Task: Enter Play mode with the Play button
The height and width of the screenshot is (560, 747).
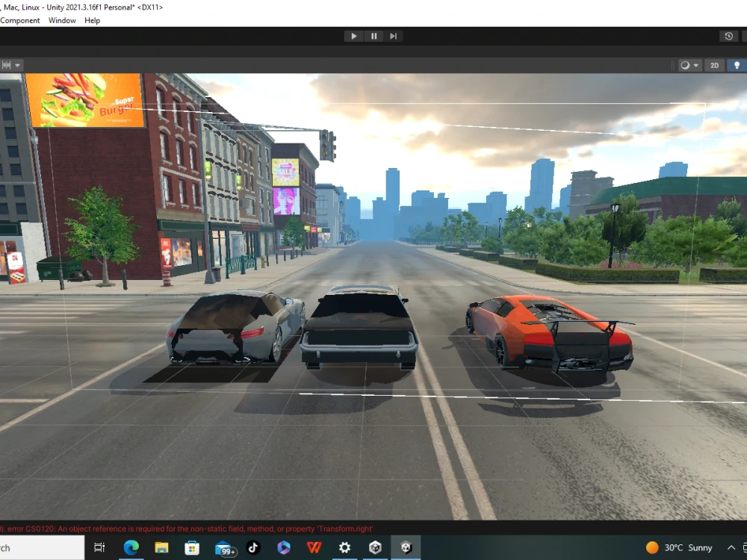Action: click(x=353, y=36)
